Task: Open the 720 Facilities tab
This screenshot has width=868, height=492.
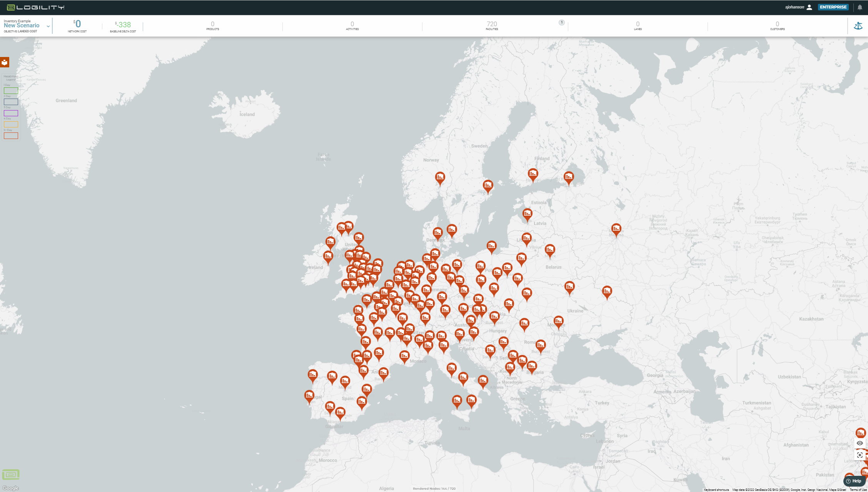Action: [x=492, y=25]
